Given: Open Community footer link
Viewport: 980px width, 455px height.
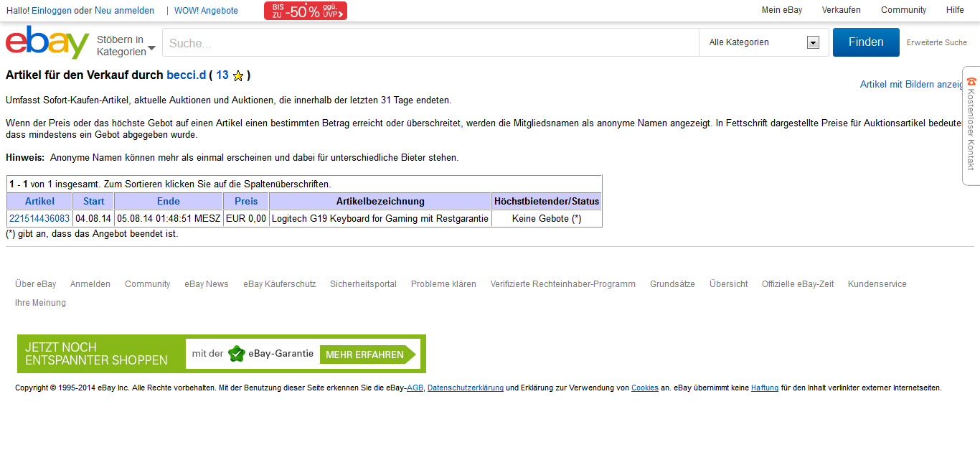Looking at the screenshot, I should (x=148, y=284).
